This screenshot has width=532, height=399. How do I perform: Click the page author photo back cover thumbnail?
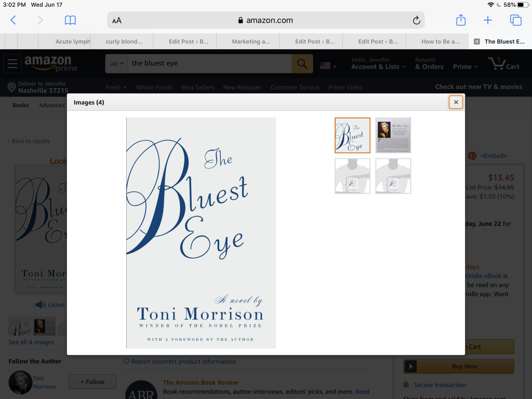[x=44, y=326]
